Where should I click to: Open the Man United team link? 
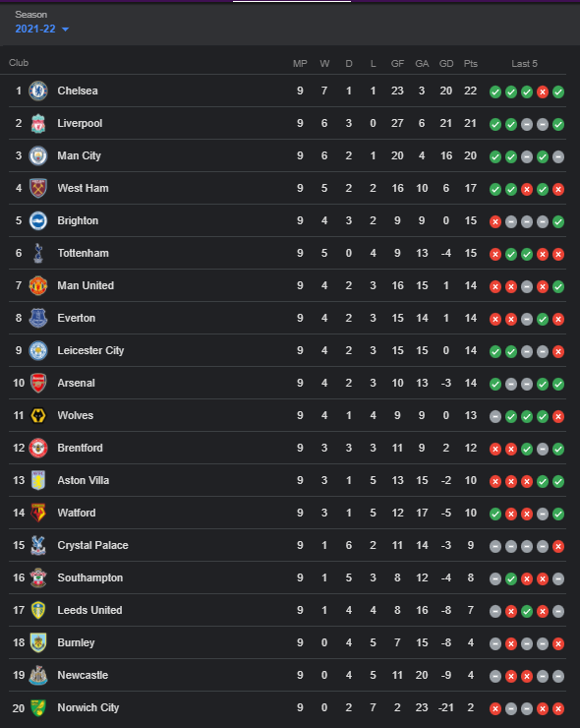coord(86,285)
